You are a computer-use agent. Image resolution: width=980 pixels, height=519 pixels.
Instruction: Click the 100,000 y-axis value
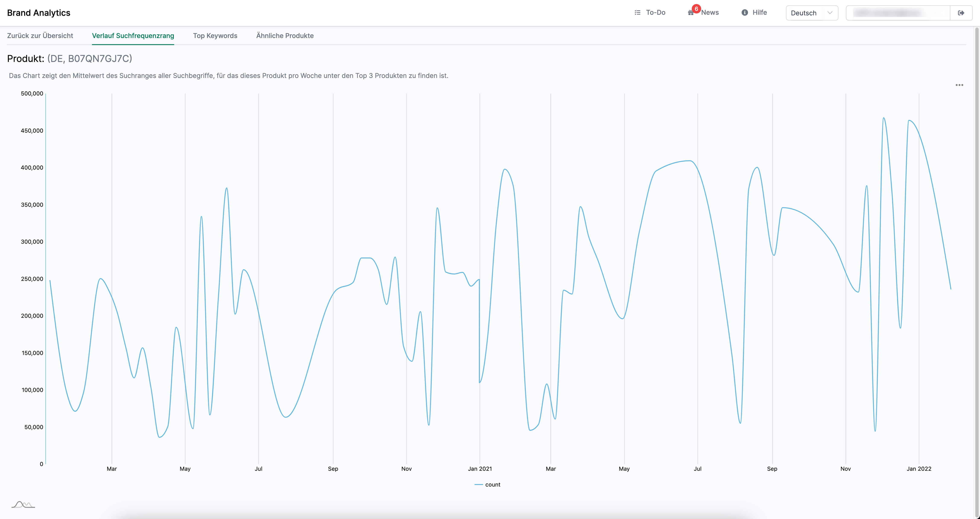coord(32,390)
